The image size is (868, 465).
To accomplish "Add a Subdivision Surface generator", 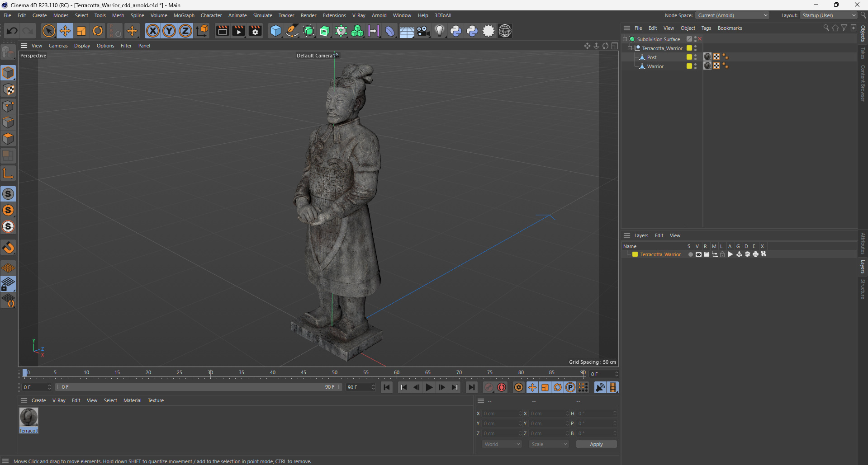I will (308, 31).
